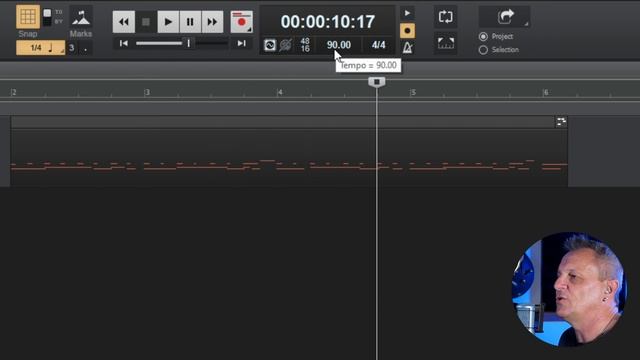Click the transport position slider handle

189,43
